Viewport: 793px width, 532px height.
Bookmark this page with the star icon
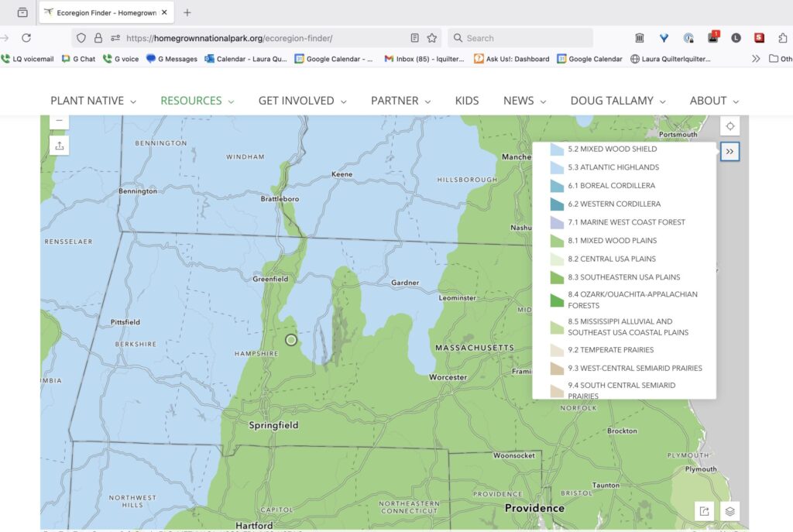coord(432,37)
